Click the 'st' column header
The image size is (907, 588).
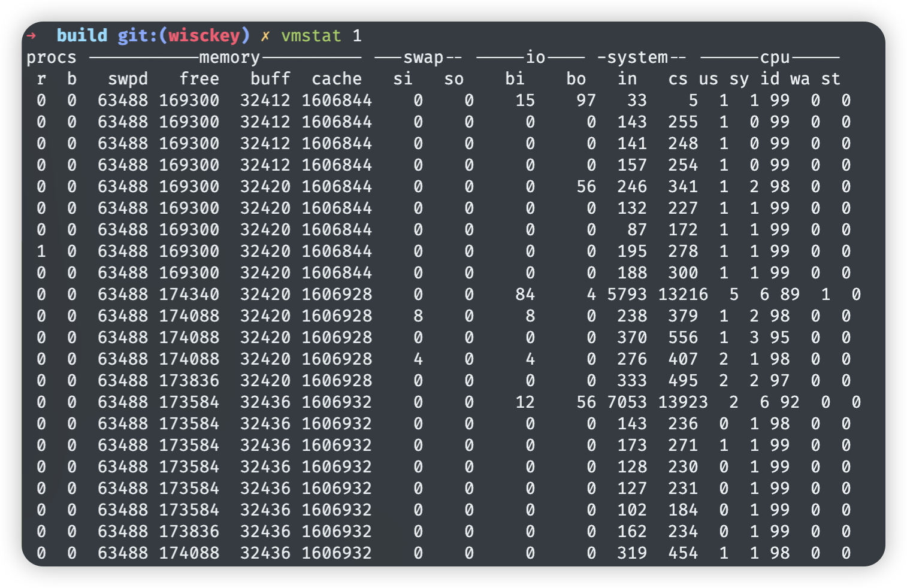coord(830,78)
